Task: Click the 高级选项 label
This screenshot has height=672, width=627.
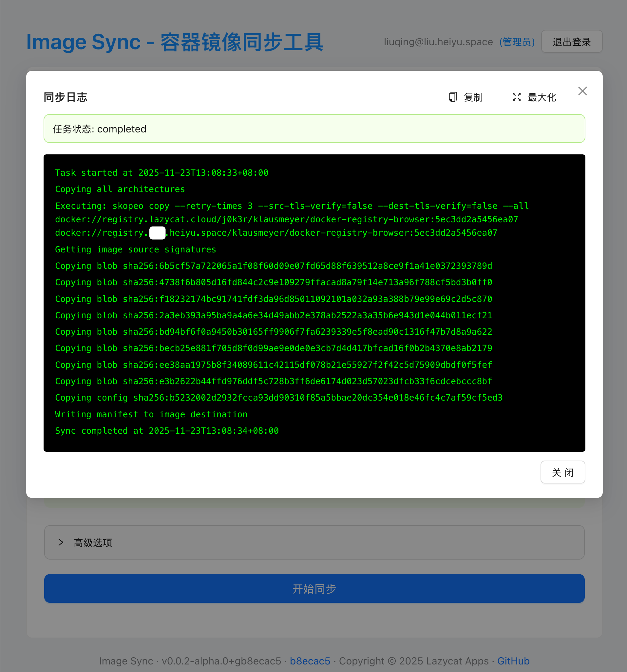Action: 93,543
